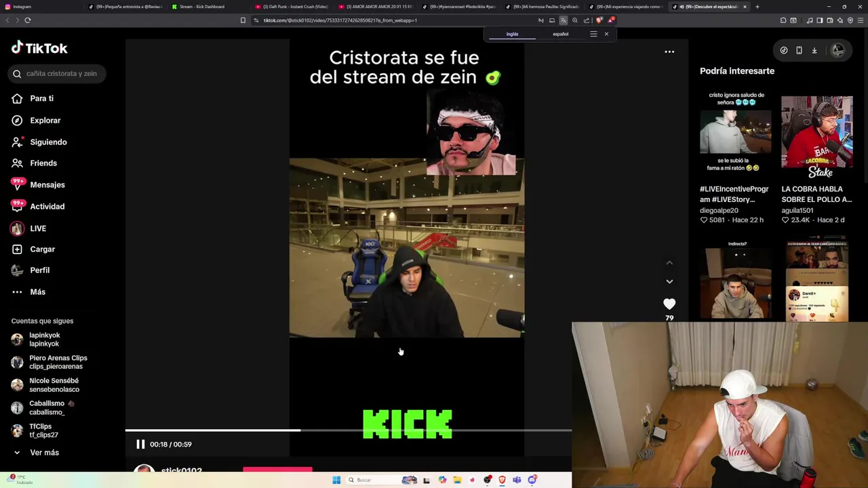Focus the TikTok search field
Viewport: 868px width, 488px height.
58,73
